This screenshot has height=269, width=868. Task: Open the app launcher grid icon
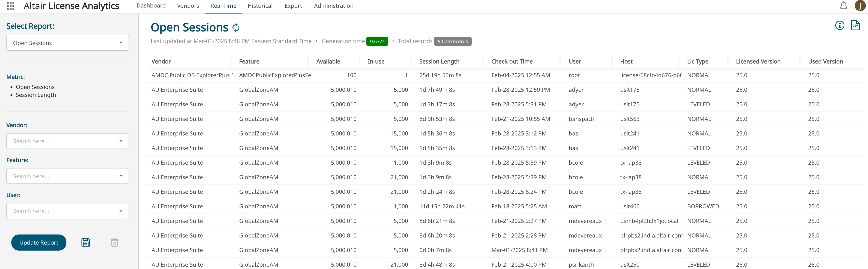click(10, 6)
